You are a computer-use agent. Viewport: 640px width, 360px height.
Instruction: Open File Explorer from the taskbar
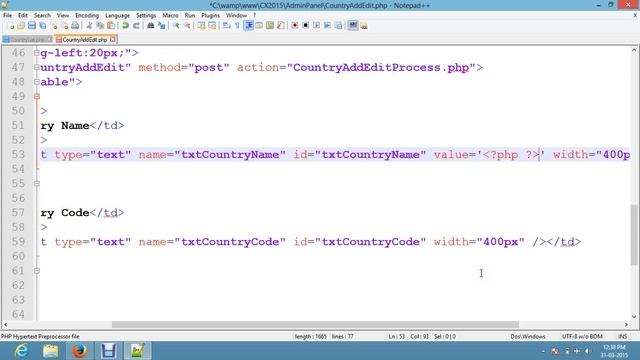coord(51,351)
